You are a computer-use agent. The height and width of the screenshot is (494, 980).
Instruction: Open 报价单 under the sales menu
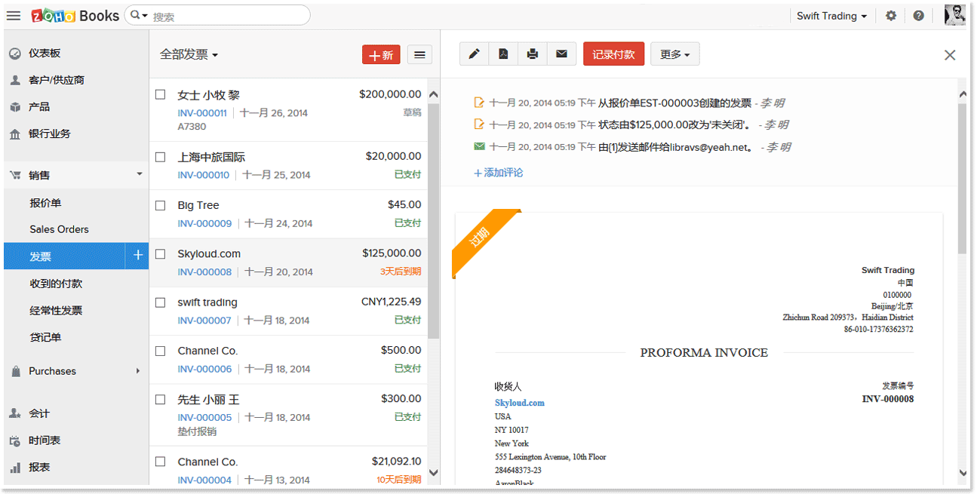(45, 203)
